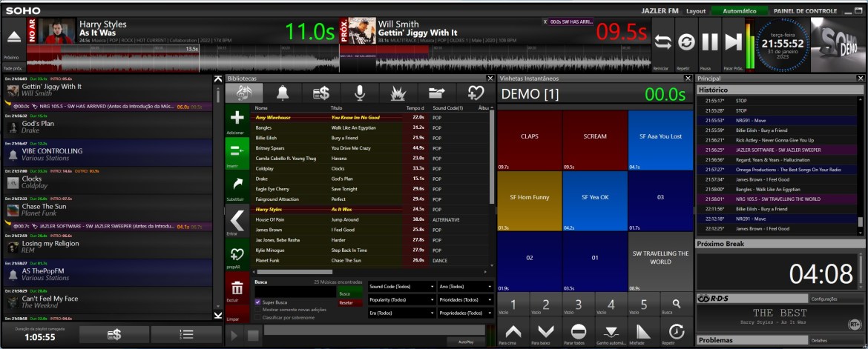This screenshot has height=349, width=868.
Task: Open PAINEL DE CONTROLE menu
Action: 805,11
